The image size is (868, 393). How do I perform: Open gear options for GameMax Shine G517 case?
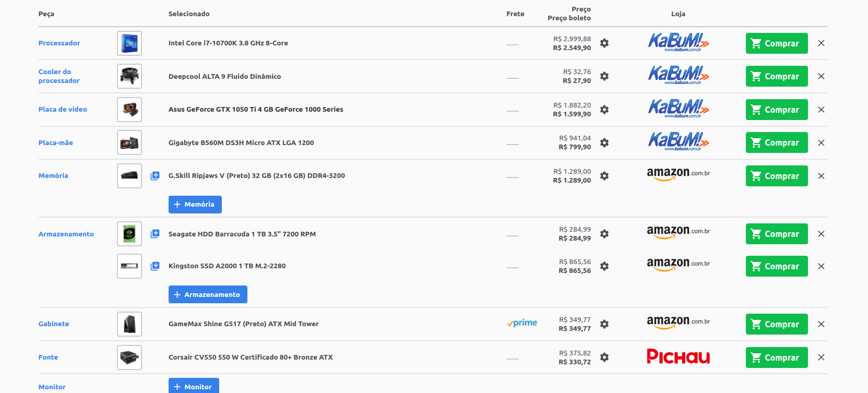tap(604, 324)
